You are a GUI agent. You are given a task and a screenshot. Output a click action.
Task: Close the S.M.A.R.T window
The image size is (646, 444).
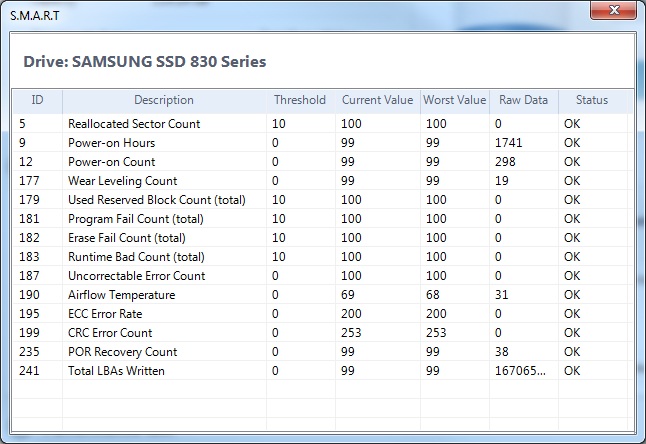coord(613,10)
